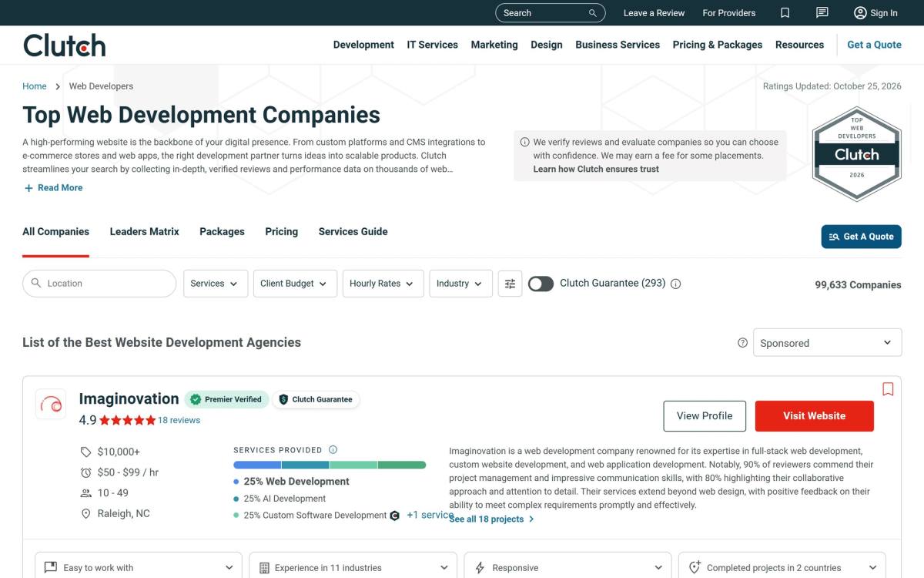The width and height of the screenshot is (924, 578).
Task: Select the All Companies tab
Action: pos(55,231)
